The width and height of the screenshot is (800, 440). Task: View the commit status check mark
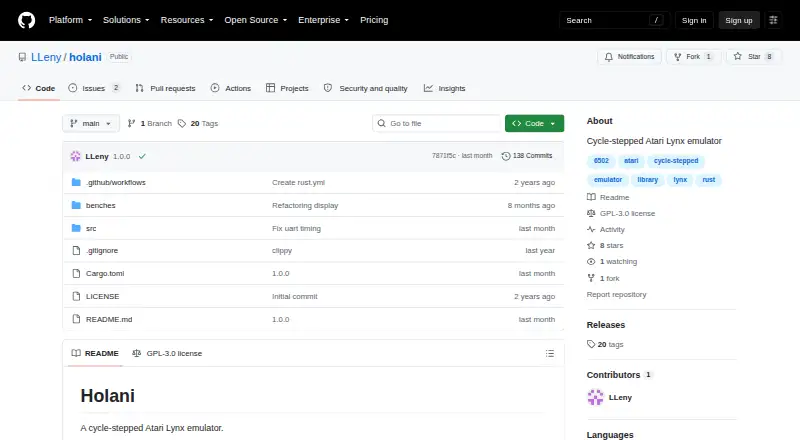coord(142,156)
